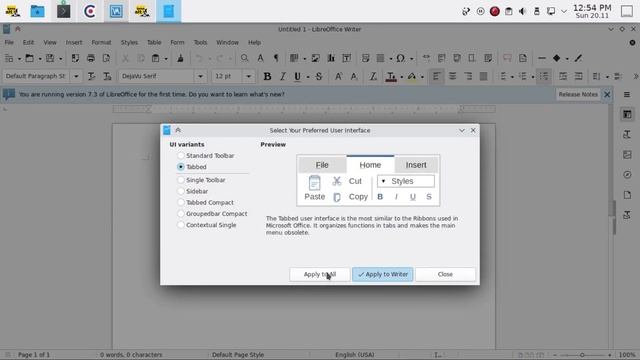This screenshot has width=640, height=360.
Task: Click the Apply to All button
Action: pos(320,274)
